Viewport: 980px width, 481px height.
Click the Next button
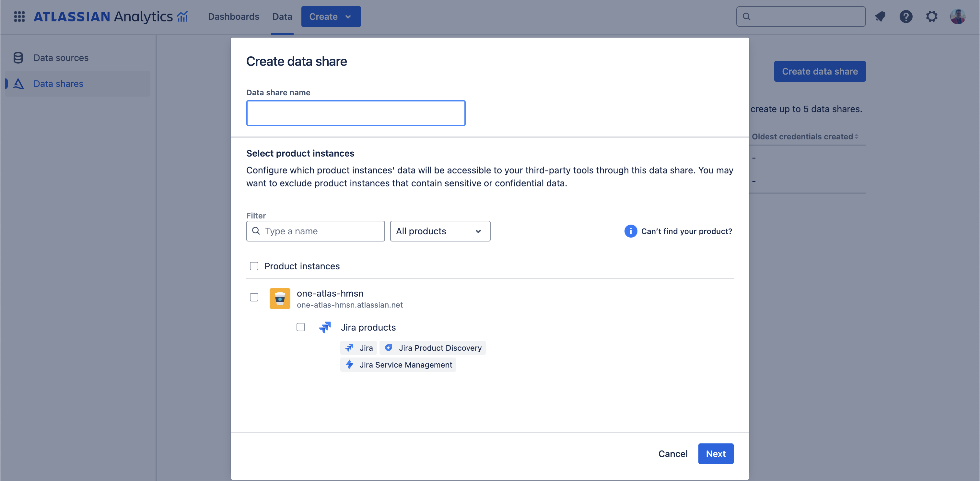pos(716,453)
